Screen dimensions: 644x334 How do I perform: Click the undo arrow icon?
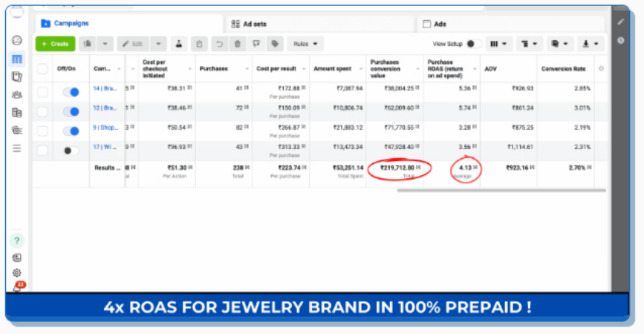click(x=220, y=44)
